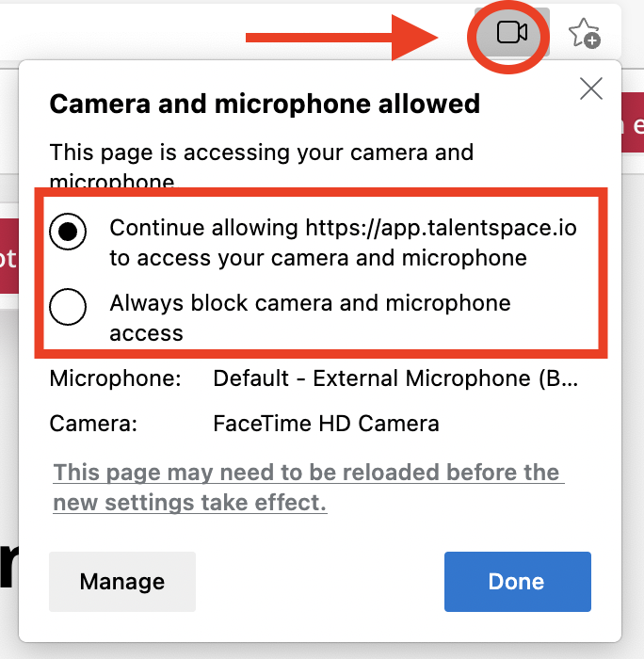Click the 'Camera:' field label
Screen dimensions: 644x659
click(x=93, y=424)
